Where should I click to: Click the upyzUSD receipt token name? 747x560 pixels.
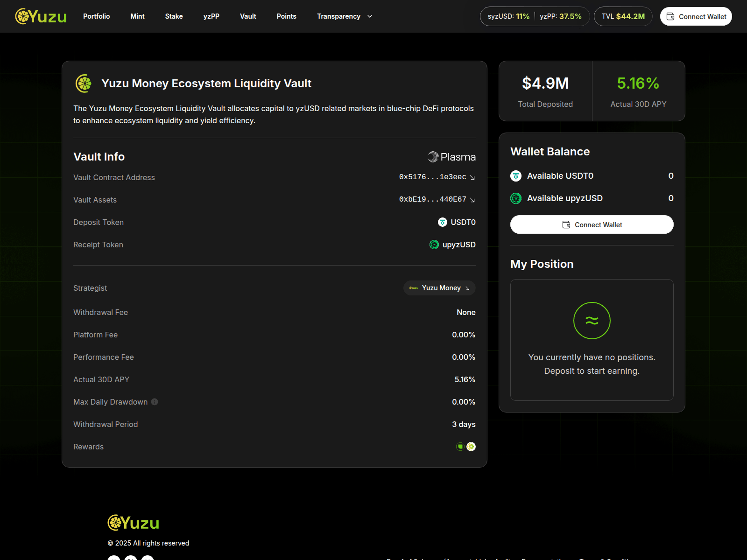(459, 245)
